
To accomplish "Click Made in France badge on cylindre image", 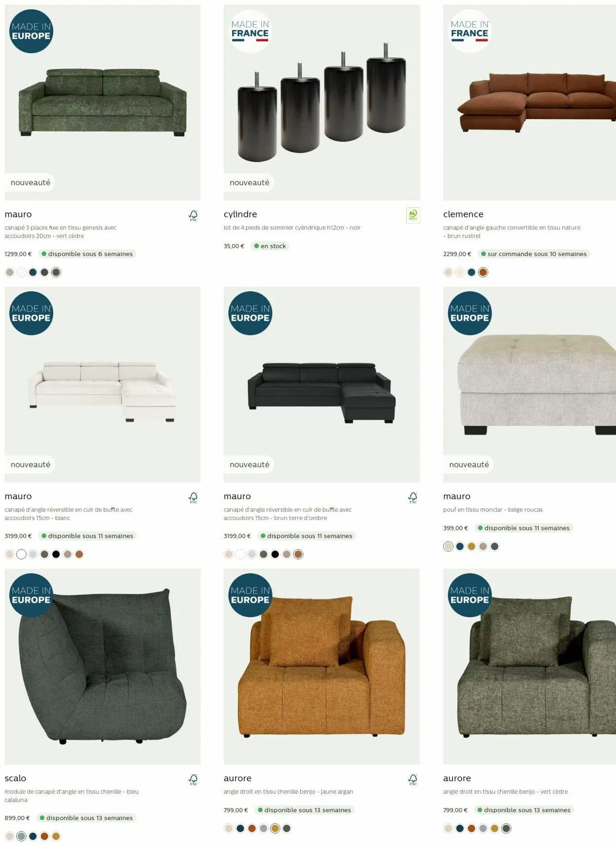I will pos(250,31).
